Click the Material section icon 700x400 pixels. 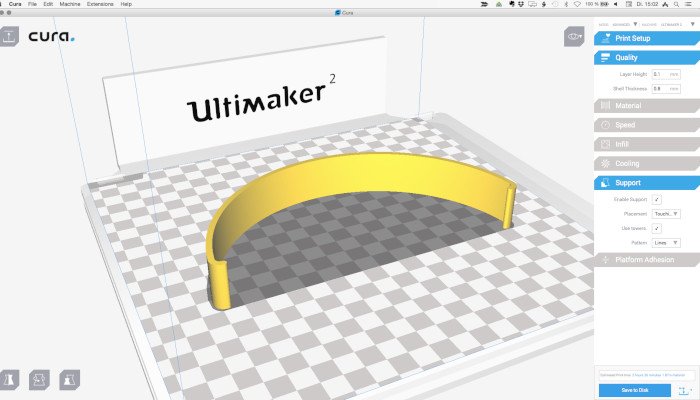[x=605, y=106]
